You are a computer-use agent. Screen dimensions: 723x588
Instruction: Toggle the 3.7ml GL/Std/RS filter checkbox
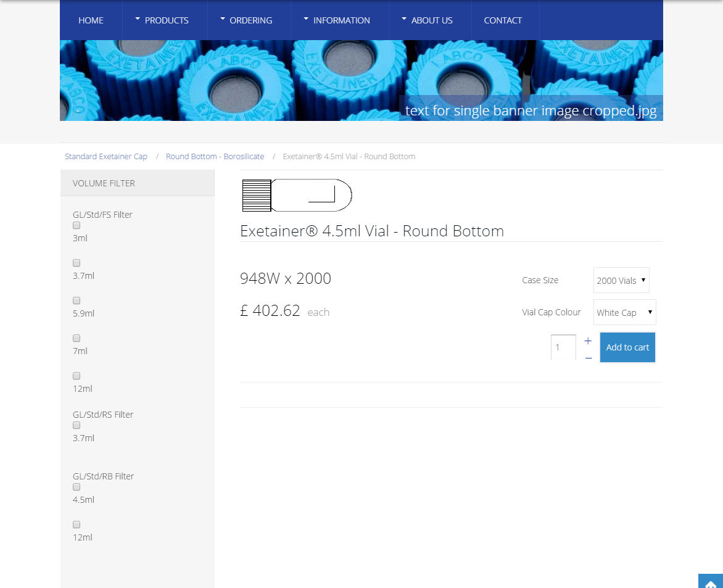76,425
